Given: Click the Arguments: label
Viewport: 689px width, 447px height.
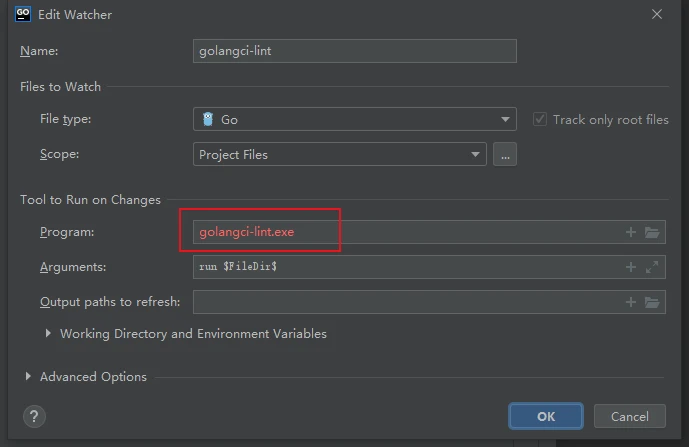Looking at the screenshot, I should click(x=73, y=267).
